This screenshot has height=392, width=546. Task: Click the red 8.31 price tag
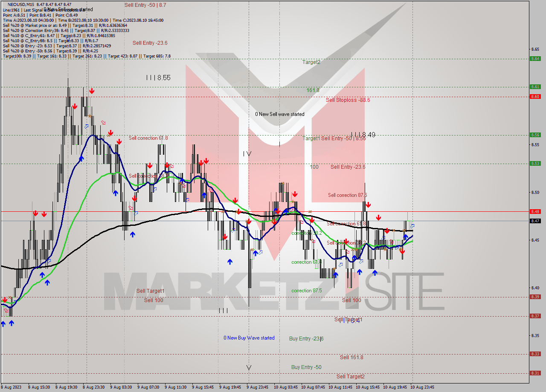pos(535,373)
